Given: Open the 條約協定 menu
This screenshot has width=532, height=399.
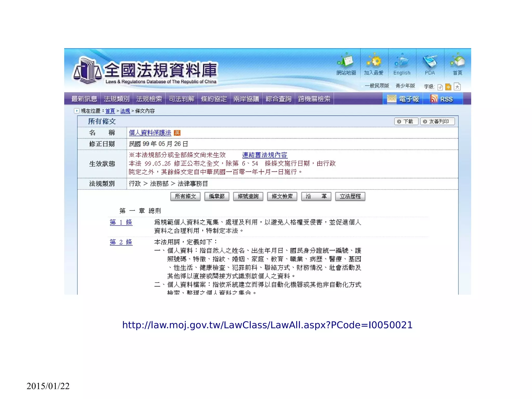Looking at the screenshot, I should pyautogui.click(x=214, y=99).
